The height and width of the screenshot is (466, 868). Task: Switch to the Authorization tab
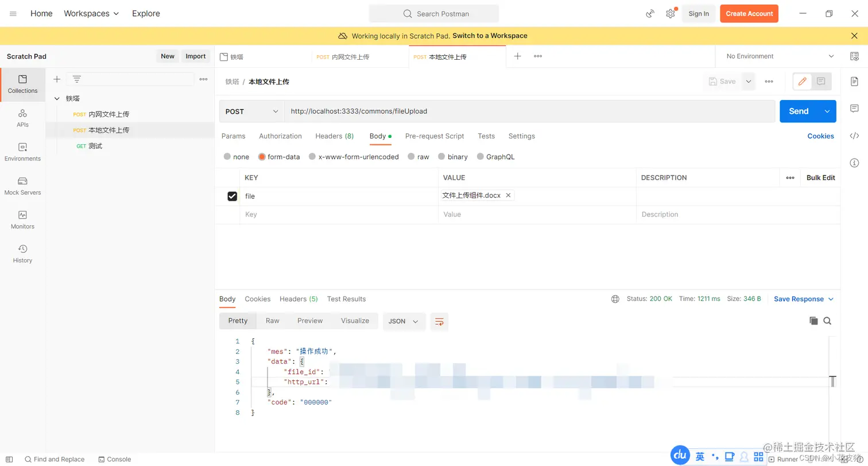click(x=280, y=136)
